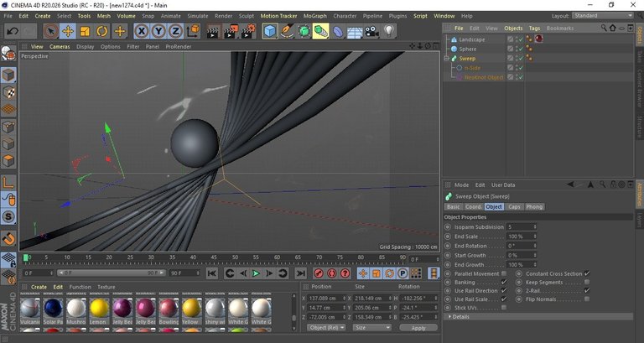644x343 pixels.
Task: Switch to the Caps tab
Action: (514, 207)
